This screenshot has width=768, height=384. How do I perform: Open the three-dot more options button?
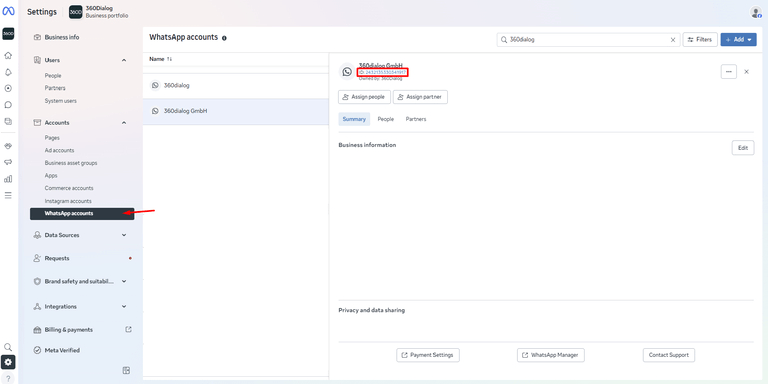(x=729, y=72)
